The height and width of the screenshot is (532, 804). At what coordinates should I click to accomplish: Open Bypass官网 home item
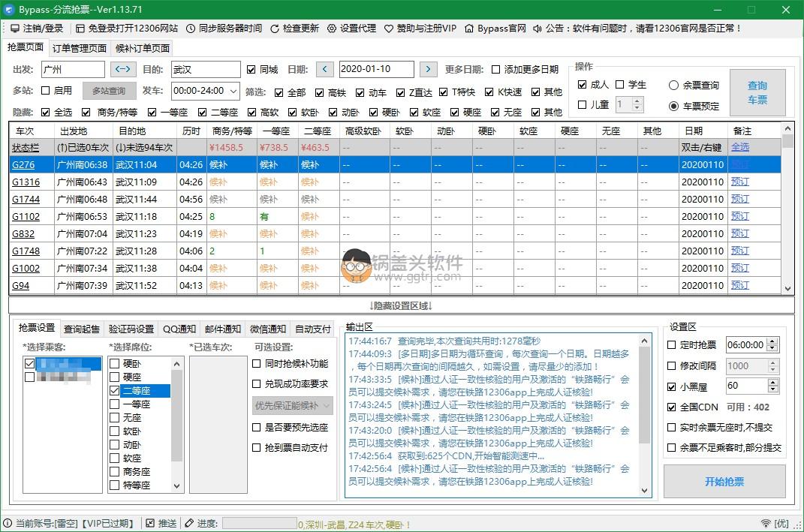[x=495, y=29]
